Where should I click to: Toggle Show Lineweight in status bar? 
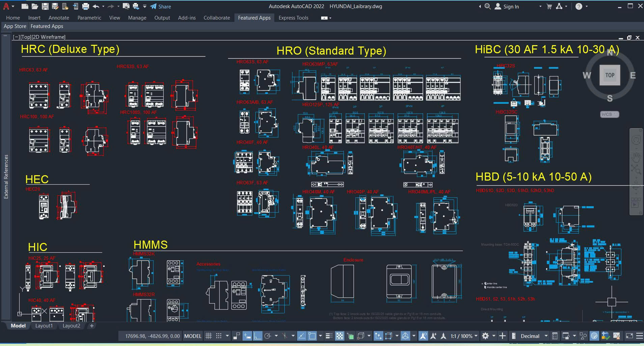click(329, 336)
